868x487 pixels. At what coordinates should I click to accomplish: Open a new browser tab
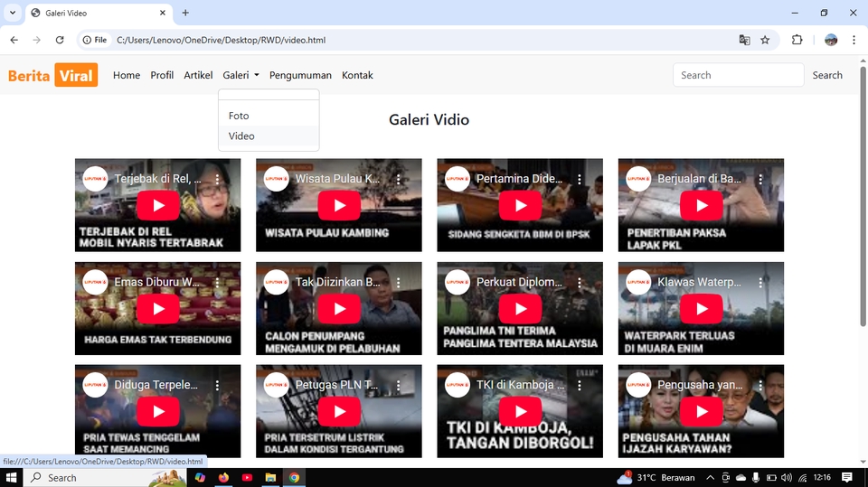point(185,13)
